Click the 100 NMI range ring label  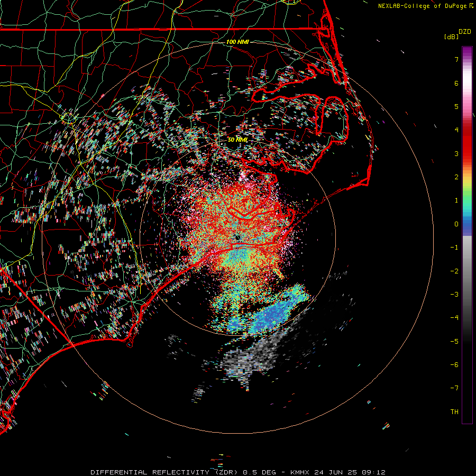[x=237, y=42]
